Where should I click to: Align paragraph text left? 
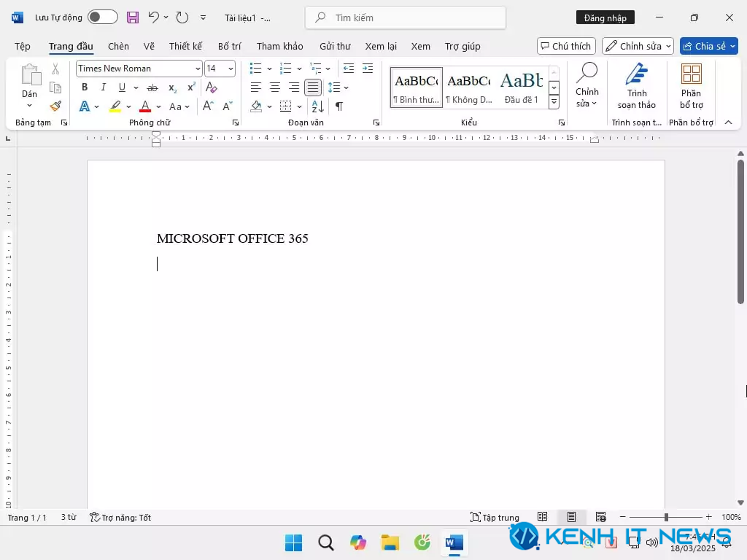[x=256, y=87]
